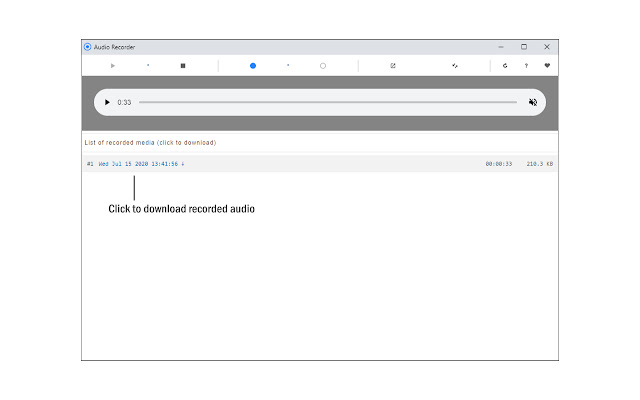This screenshot has width=640, height=400.
Task: Select the filled blue circle toolbar icon
Action: pyautogui.click(x=253, y=66)
